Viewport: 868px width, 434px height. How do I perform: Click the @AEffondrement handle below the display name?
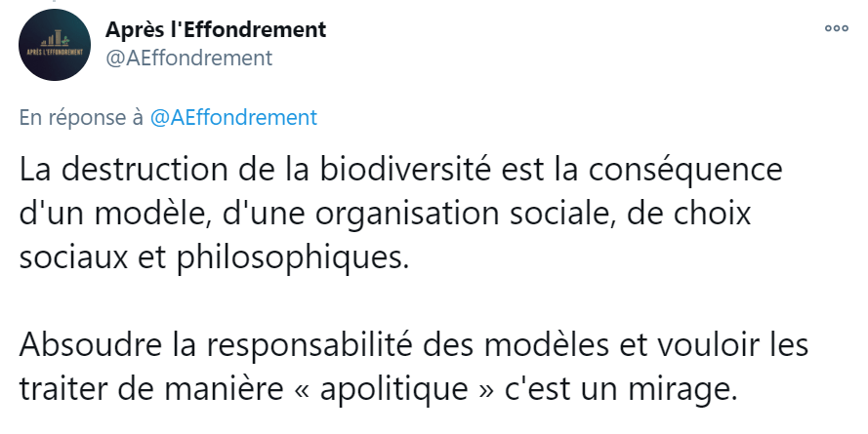click(188, 59)
